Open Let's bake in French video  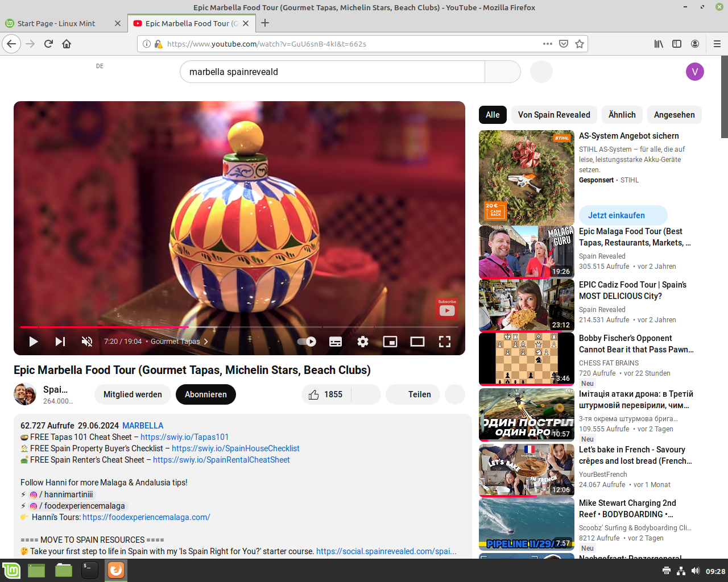pos(635,455)
